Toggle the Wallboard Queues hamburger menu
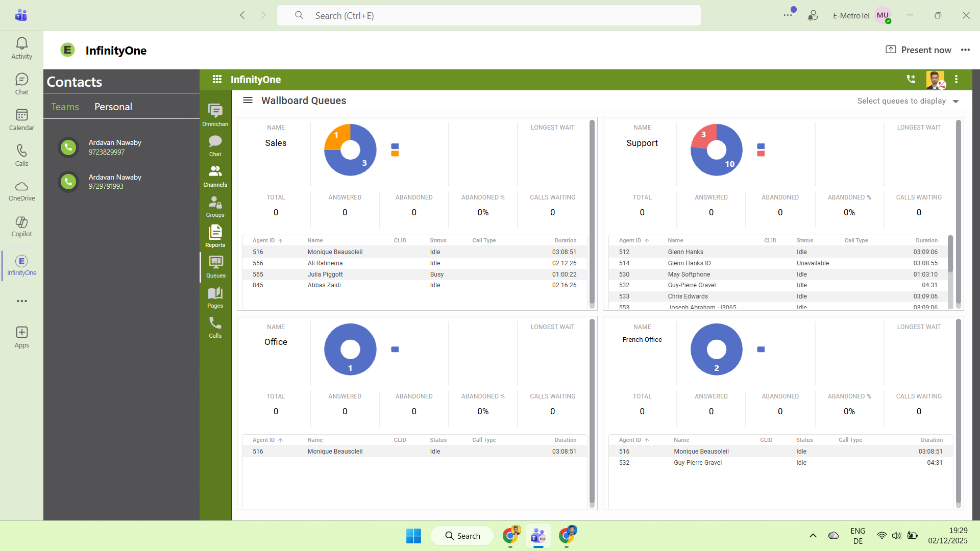The image size is (980, 551). [x=248, y=101]
